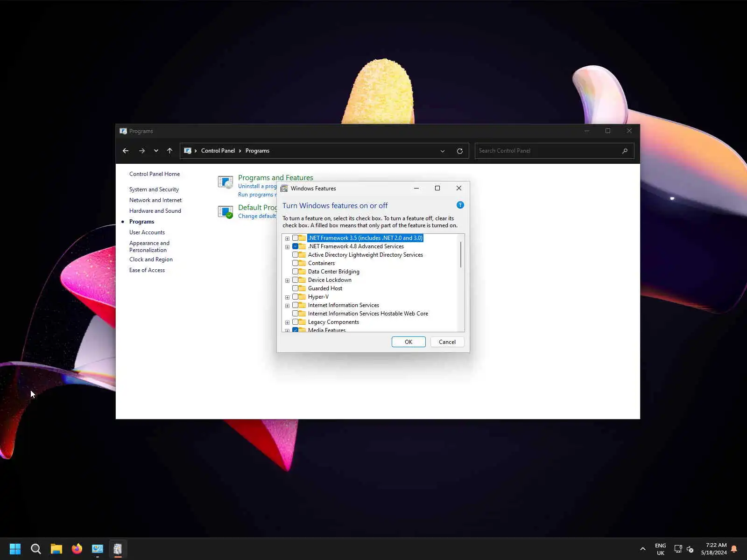
Task: Open the notifications bell
Action: [734, 549]
